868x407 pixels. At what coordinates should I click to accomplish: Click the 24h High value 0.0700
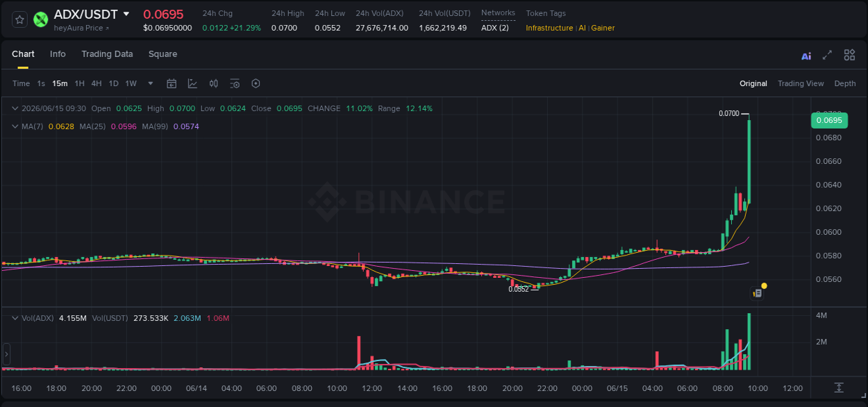click(x=283, y=28)
